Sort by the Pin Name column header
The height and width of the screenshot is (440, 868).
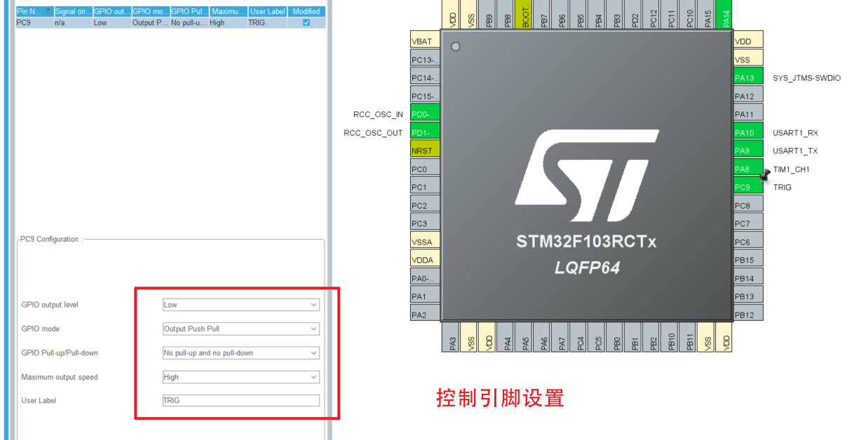[x=34, y=11]
